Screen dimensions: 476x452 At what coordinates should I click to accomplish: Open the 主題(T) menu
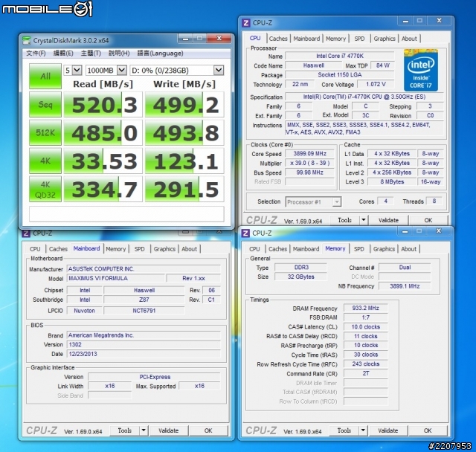click(91, 54)
